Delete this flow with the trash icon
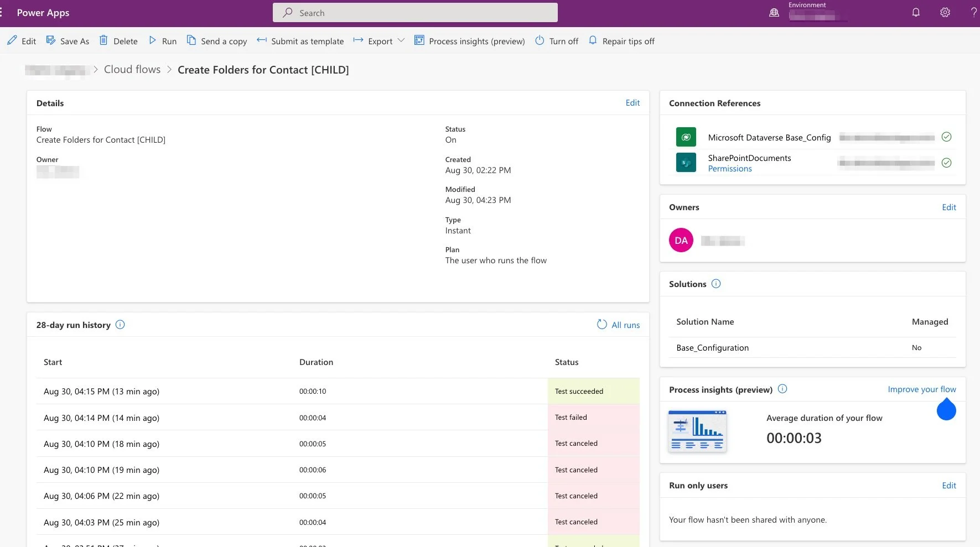The height and width of the screenshot is (547, 980). 103,40
